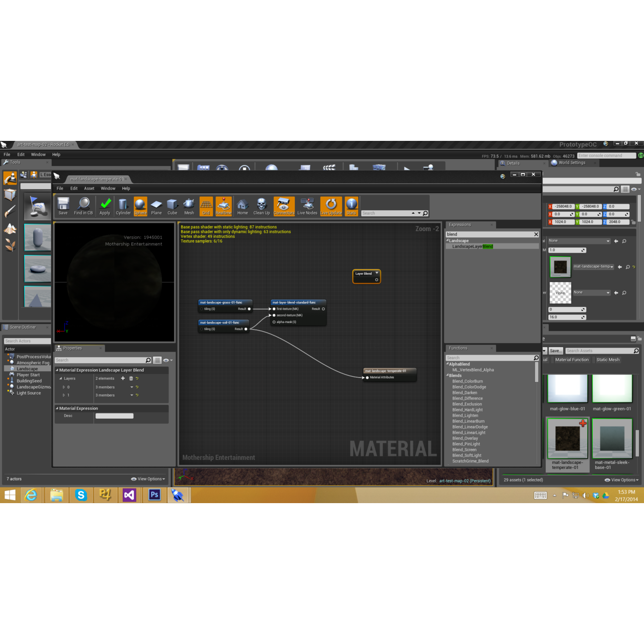Toggle the Grid display button
Screen dimensions: 644x644
click(206, 205)
